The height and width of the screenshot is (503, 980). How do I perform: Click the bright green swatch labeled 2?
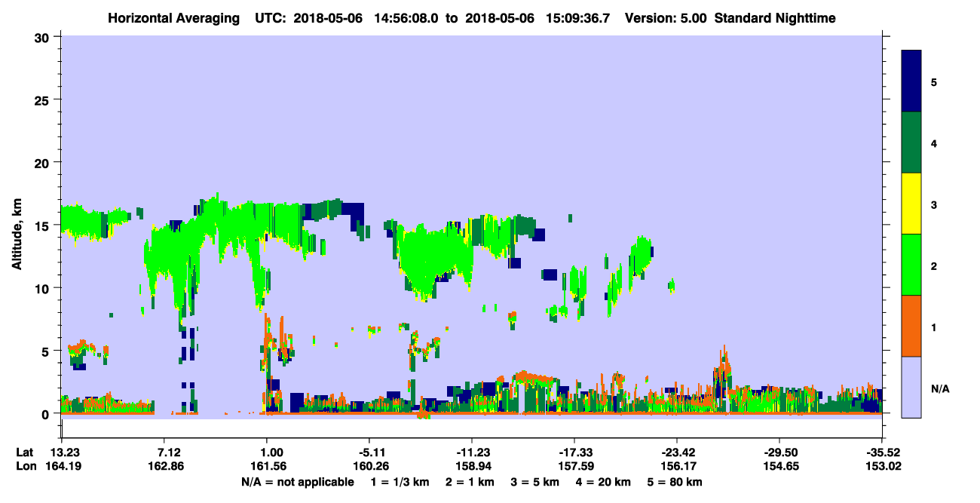(911, 265)
